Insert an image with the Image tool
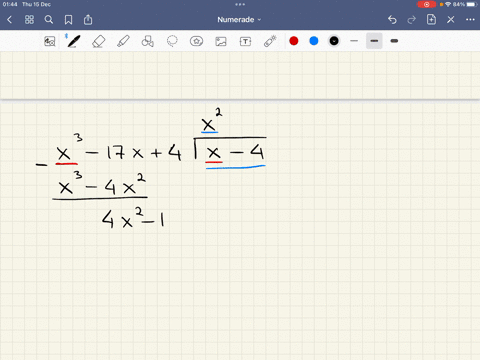 click(x=221, y=41)
